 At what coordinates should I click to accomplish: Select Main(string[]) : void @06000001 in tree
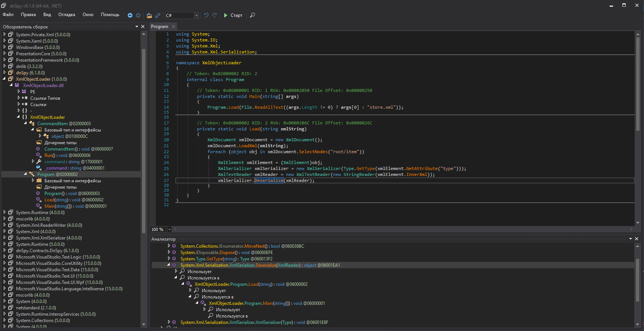76,206
